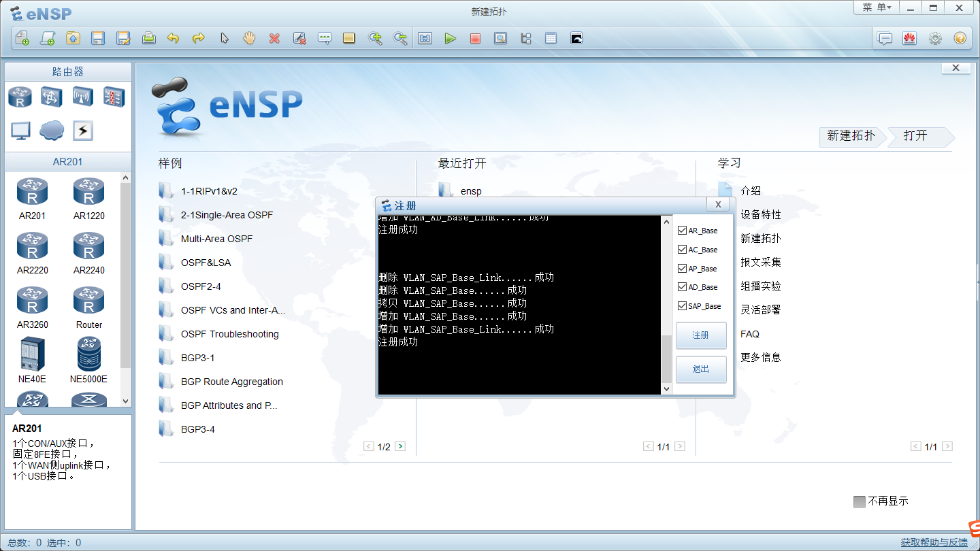
Task: Click the show all interfaces icon
Action: tap(525, 38)
